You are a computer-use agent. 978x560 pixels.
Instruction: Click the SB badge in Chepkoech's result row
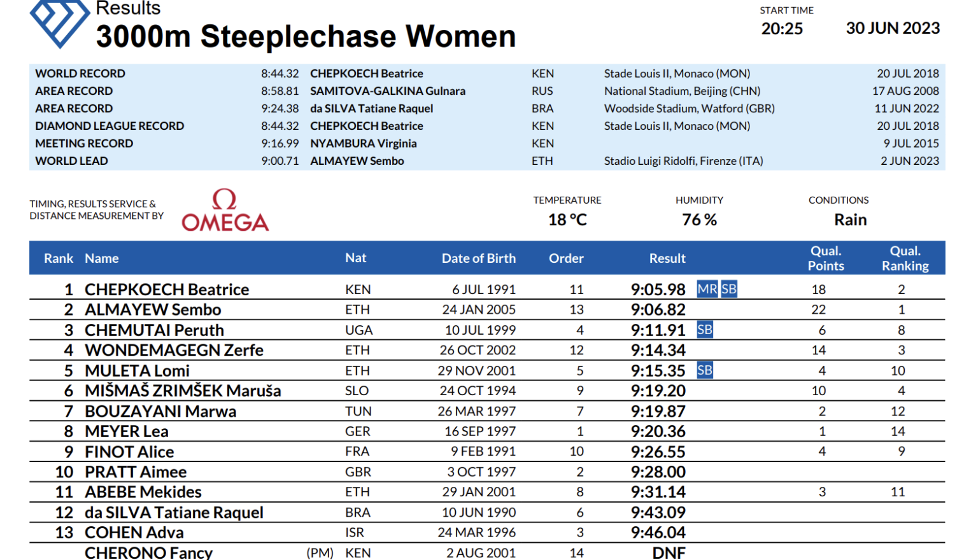pos(729,290)
